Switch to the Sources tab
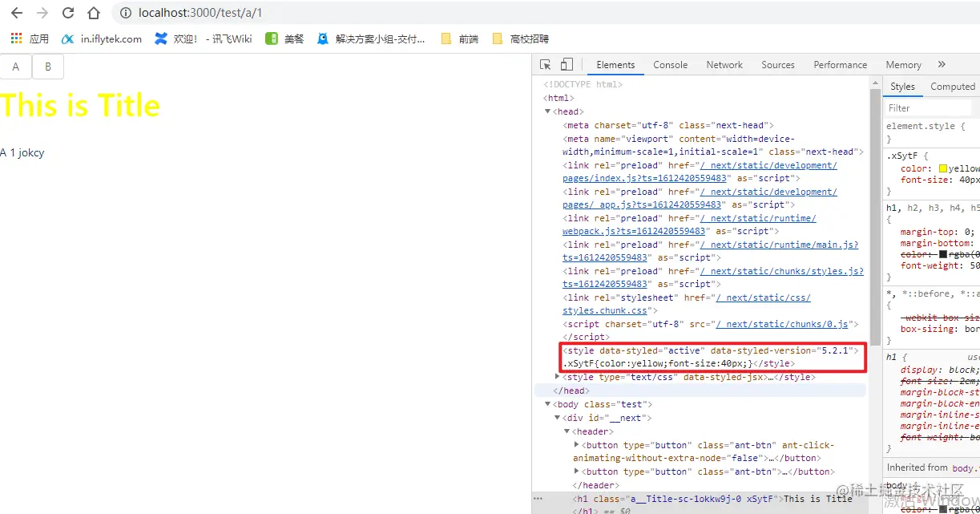This screenshot has width=980, height=514. point(778,65)
